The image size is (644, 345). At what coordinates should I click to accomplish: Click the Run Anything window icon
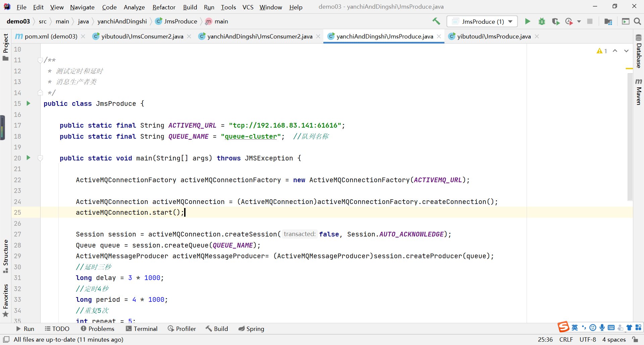(626, 21)
